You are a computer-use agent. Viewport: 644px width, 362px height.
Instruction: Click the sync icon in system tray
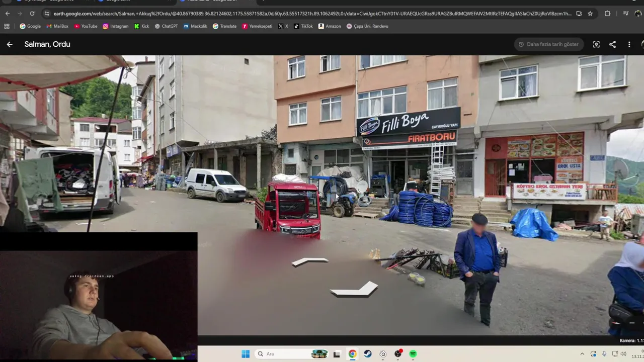point(593,354)
